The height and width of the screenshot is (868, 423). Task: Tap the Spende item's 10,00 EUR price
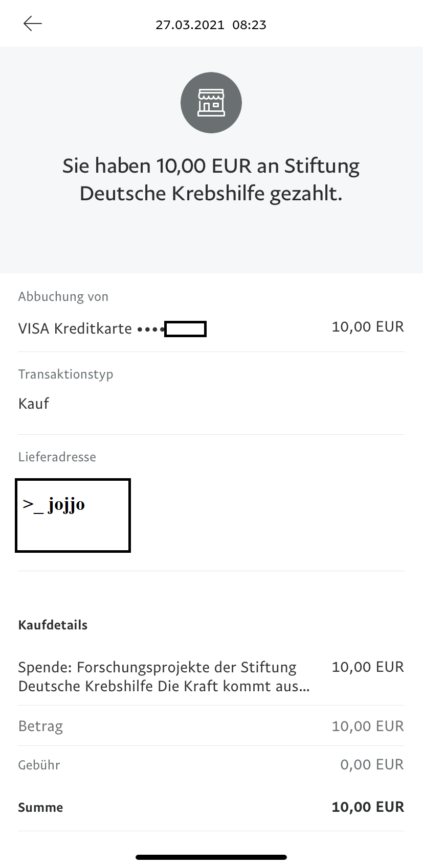click(368, 667)
